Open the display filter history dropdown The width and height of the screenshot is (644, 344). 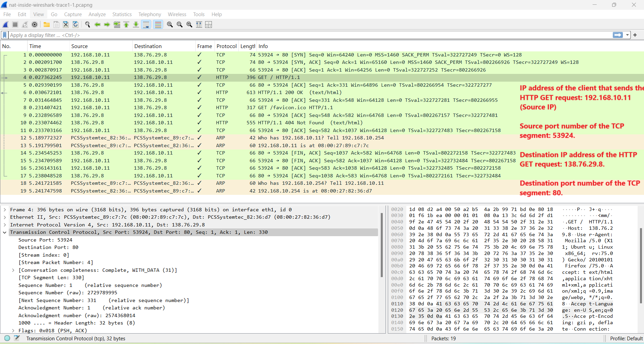[x=627, y=35]
